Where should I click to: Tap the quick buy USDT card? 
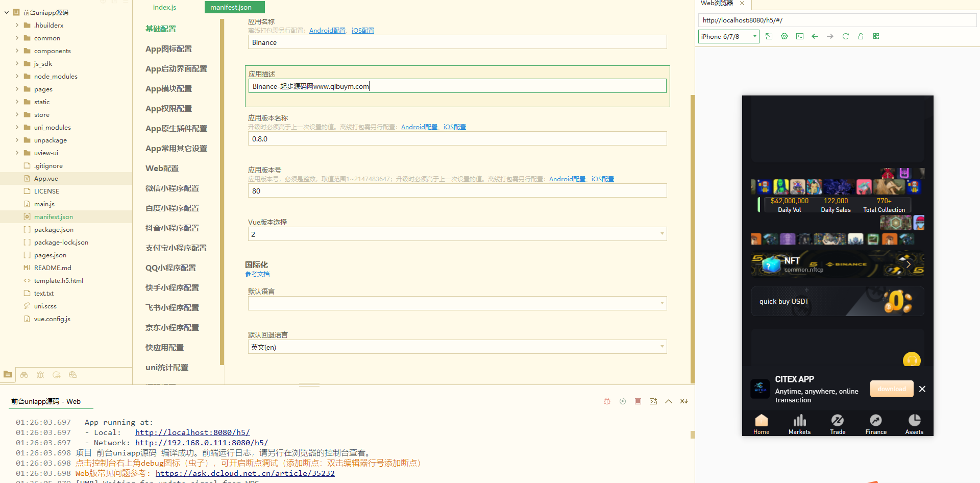[x=838, y=302]
